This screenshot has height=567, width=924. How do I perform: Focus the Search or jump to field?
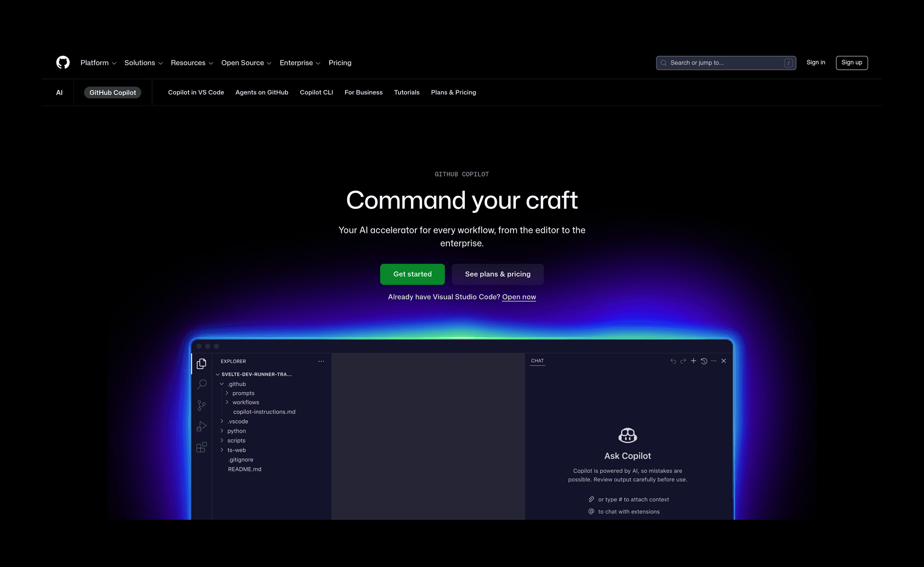726,63
